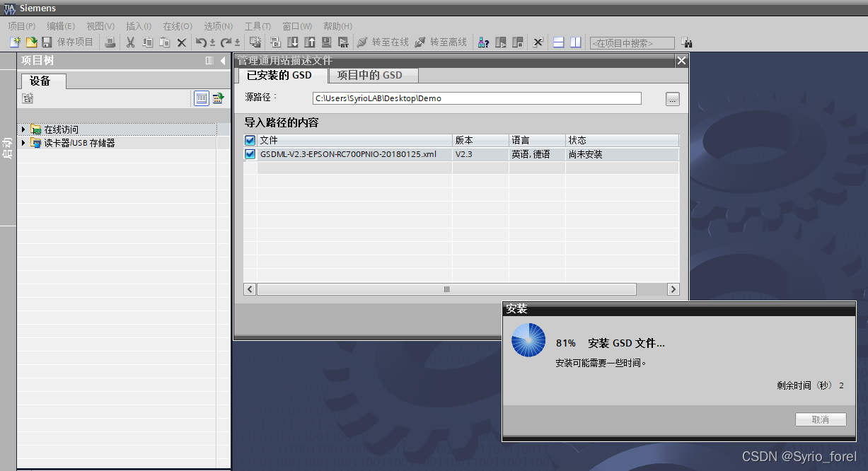Click the 语言 column header
This screenshot has width=868, height=471.
(x=538, y=140)
